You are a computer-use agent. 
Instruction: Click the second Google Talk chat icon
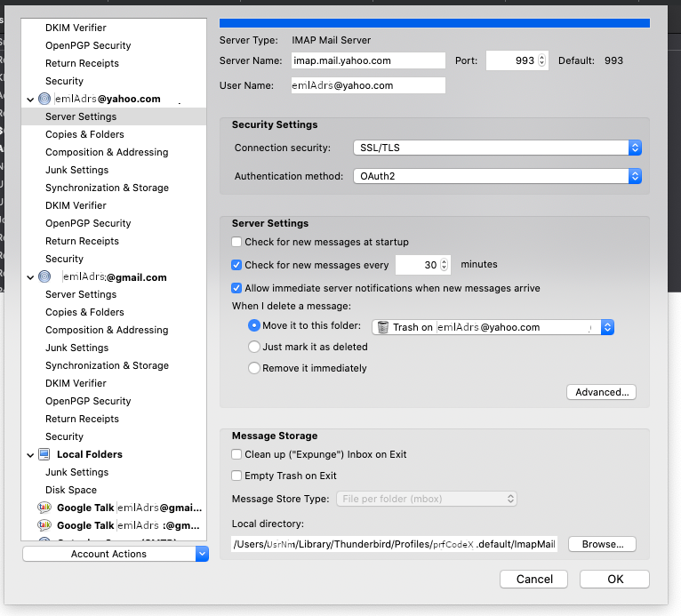tap(44, 524)
